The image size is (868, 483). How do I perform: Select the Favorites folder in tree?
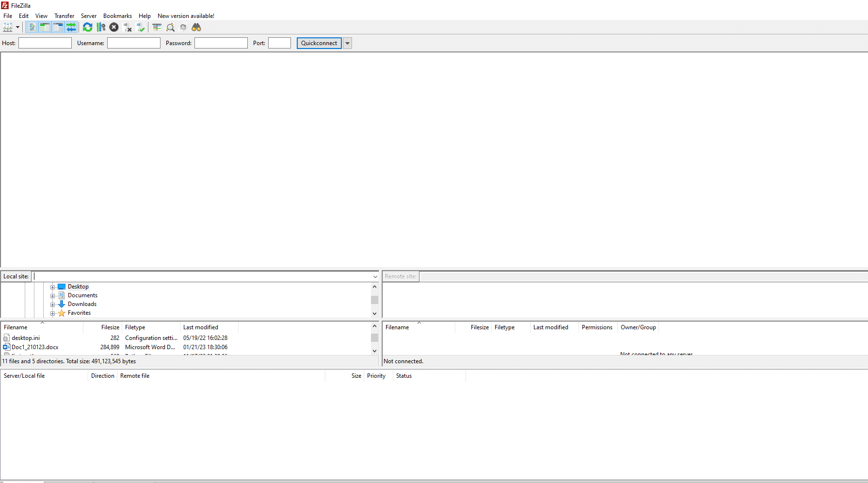pyautogui.click(x=79, y=313)
